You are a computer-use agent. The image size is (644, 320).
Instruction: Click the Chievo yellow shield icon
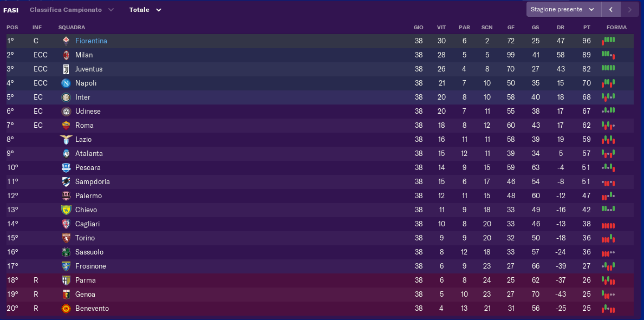click(66, 210)
